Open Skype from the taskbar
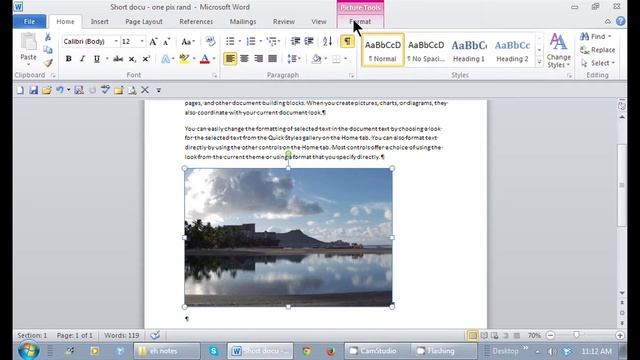 pyautogui.click(x=213, y=351)
